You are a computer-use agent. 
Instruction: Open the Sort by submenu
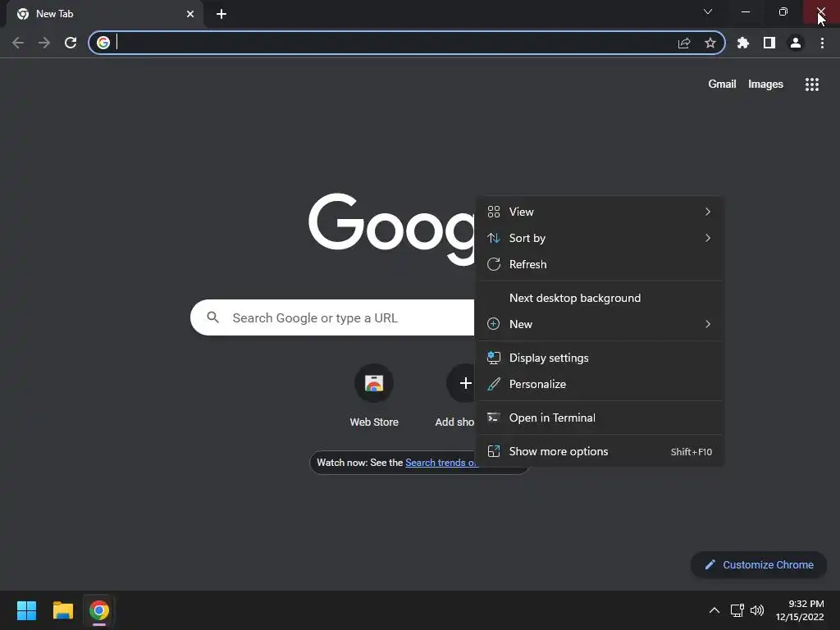click(600, 238)
